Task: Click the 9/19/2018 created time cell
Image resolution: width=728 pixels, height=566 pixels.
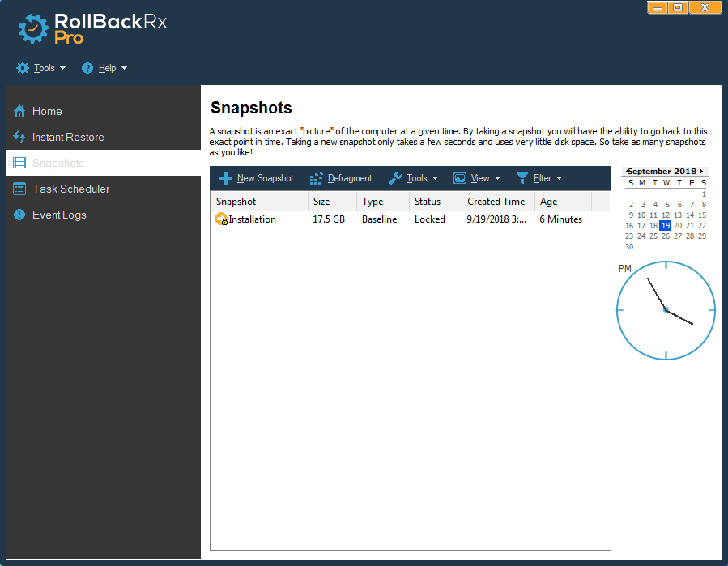Action: (496, 219)
